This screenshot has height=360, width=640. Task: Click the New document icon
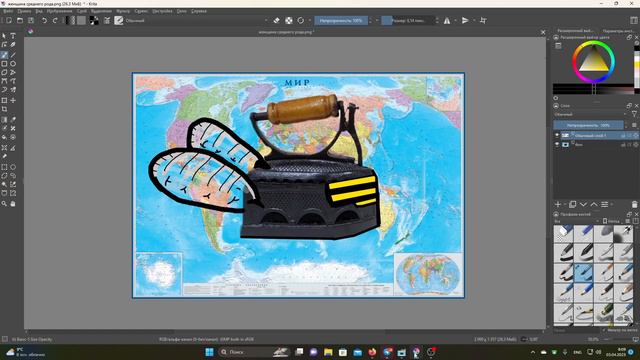tap(9, 20)
